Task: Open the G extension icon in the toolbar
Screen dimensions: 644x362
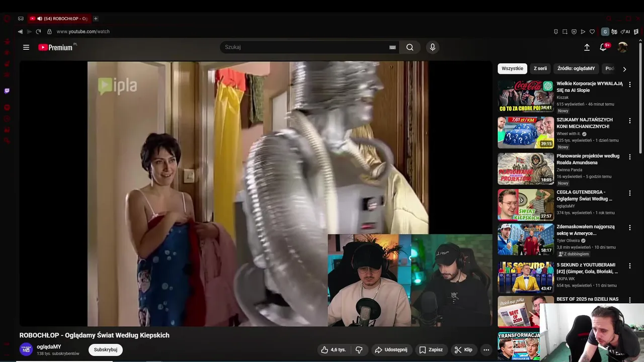Action: 605,32
